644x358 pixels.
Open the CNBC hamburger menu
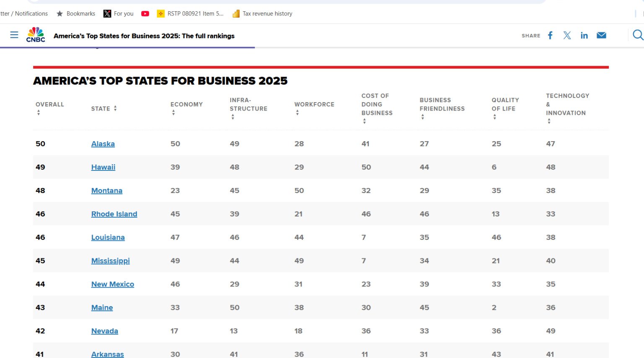[14, 35]
